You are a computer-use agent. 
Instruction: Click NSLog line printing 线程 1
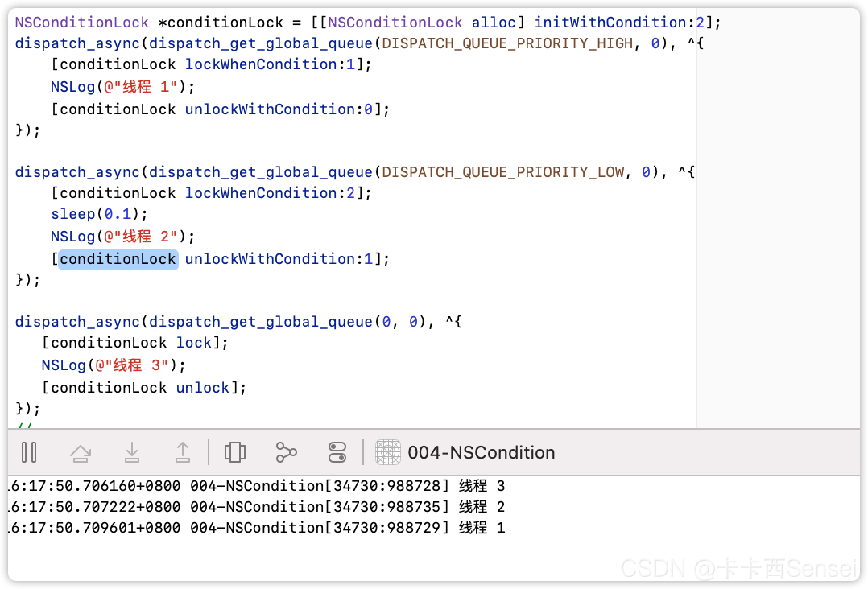[123, 87]
